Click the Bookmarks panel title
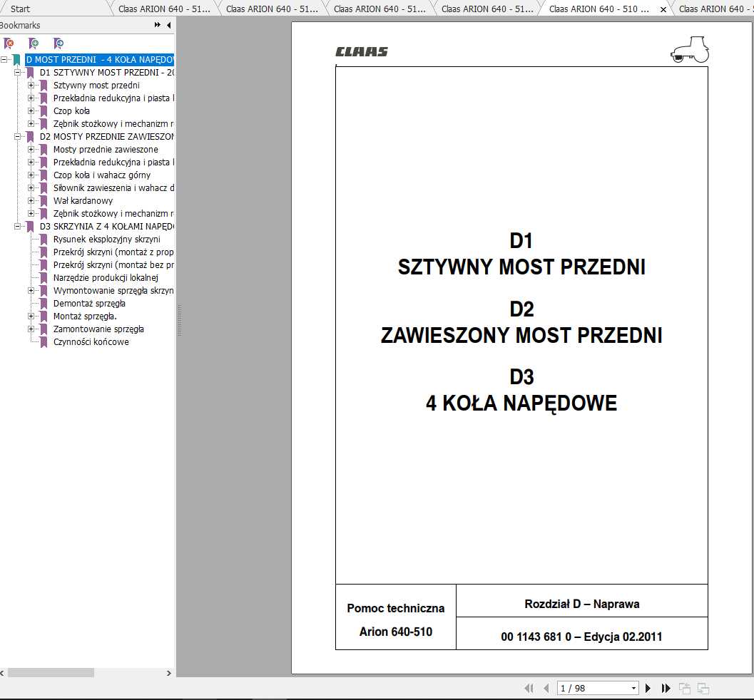 pyautogui.click(x=20, y=25)
